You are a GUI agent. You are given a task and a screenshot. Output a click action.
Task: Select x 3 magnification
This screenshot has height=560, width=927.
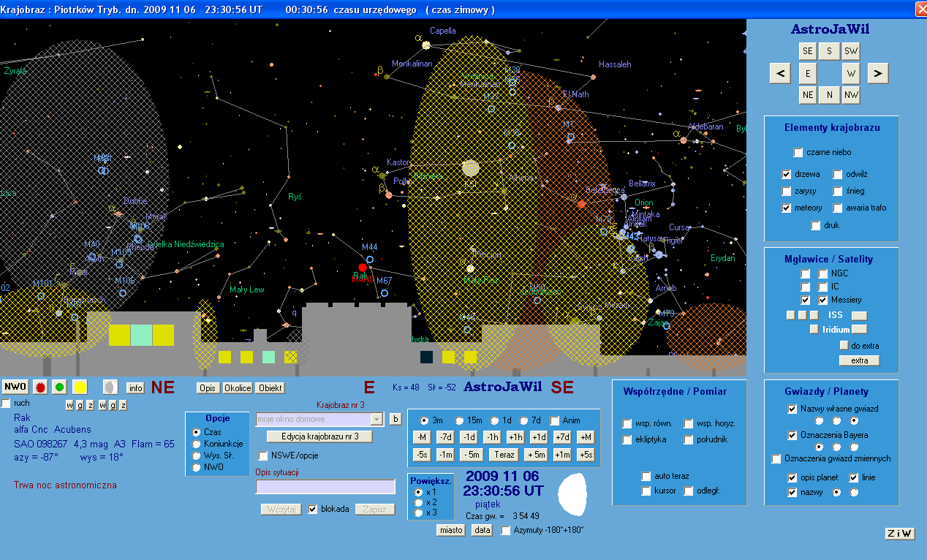tap(419, 512)
